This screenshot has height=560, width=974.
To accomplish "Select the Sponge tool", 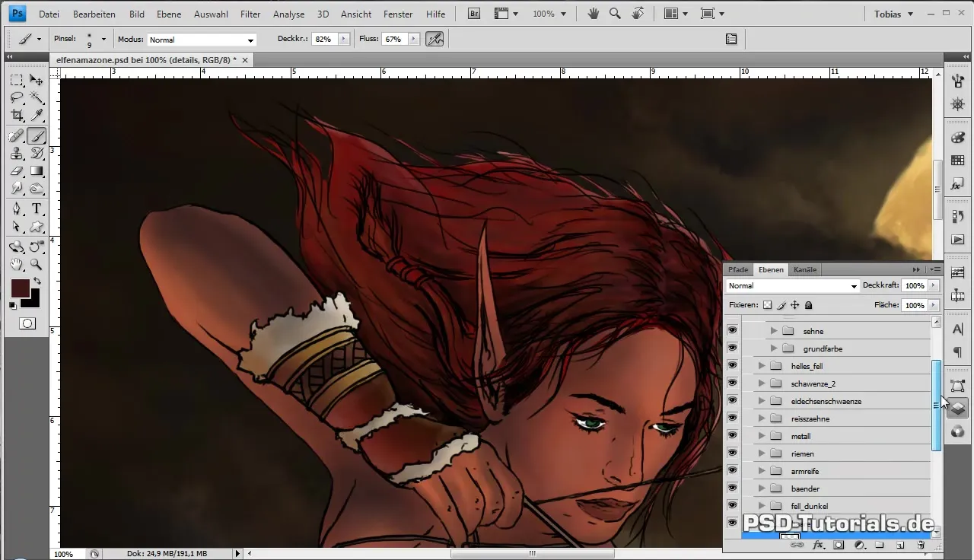I will click(36, 189).
